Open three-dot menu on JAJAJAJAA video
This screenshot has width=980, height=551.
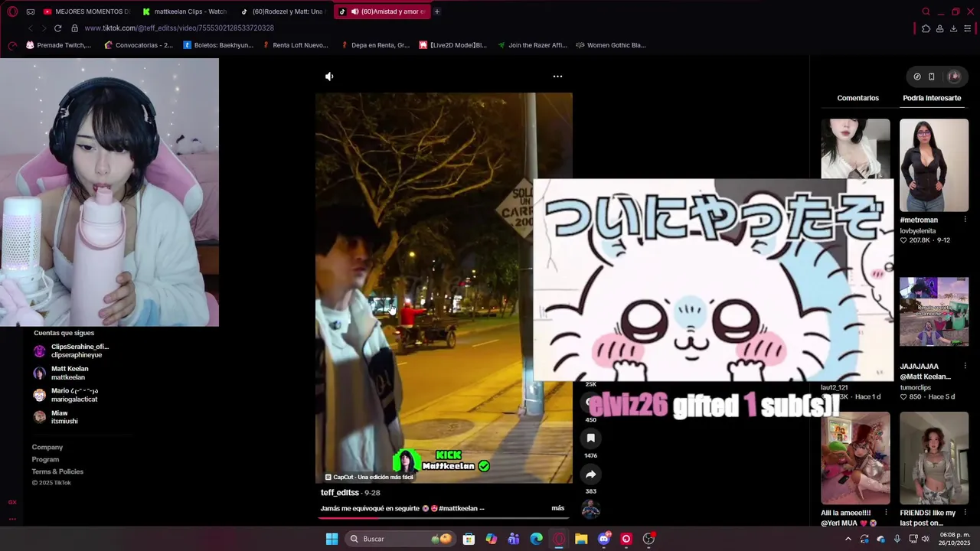pos(964,367)
